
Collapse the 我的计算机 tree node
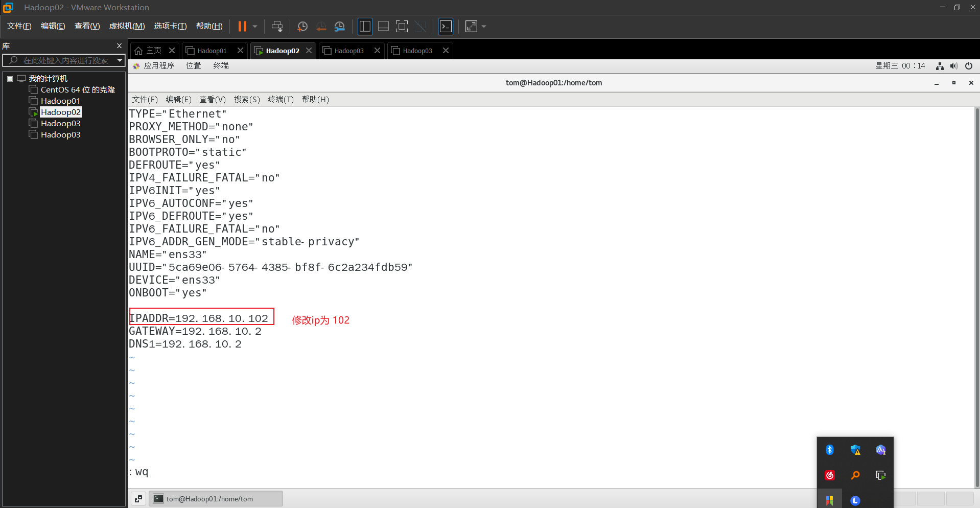10,79
